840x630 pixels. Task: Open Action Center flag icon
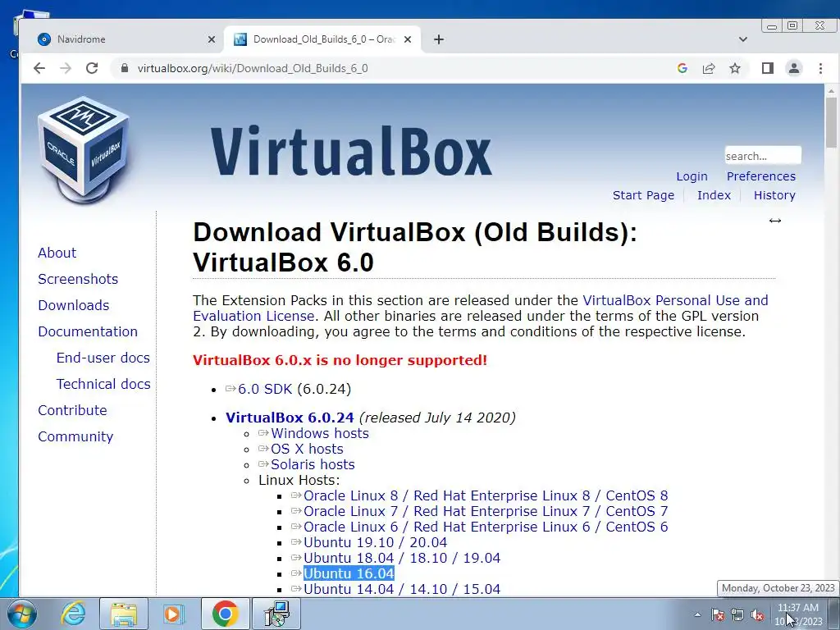718,614
